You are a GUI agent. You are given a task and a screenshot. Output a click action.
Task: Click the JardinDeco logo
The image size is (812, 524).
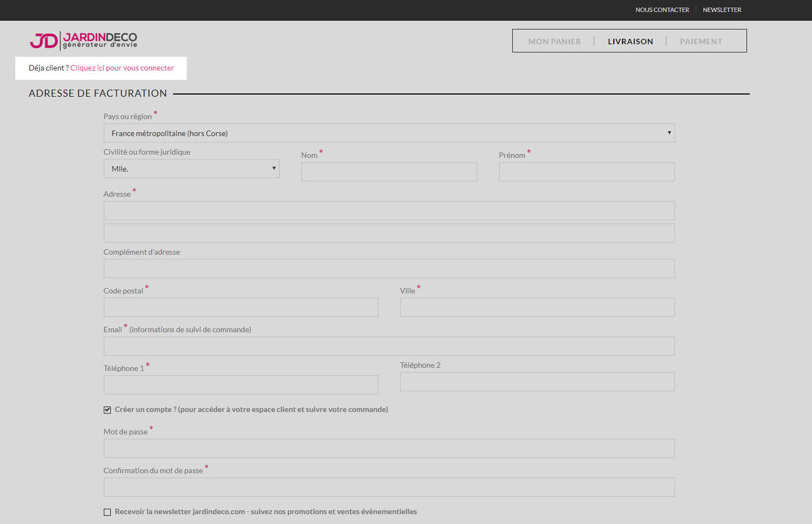tap(84, 40)
